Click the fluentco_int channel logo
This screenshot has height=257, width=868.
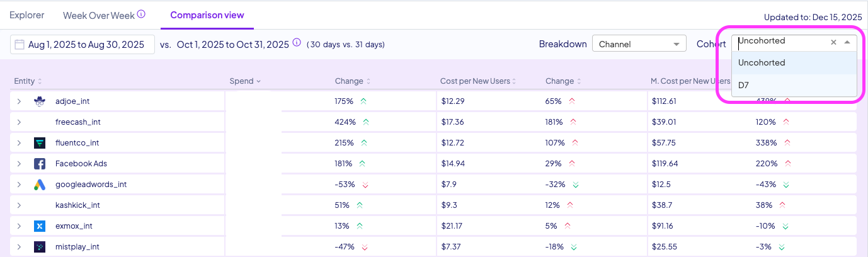click(40, 143)
